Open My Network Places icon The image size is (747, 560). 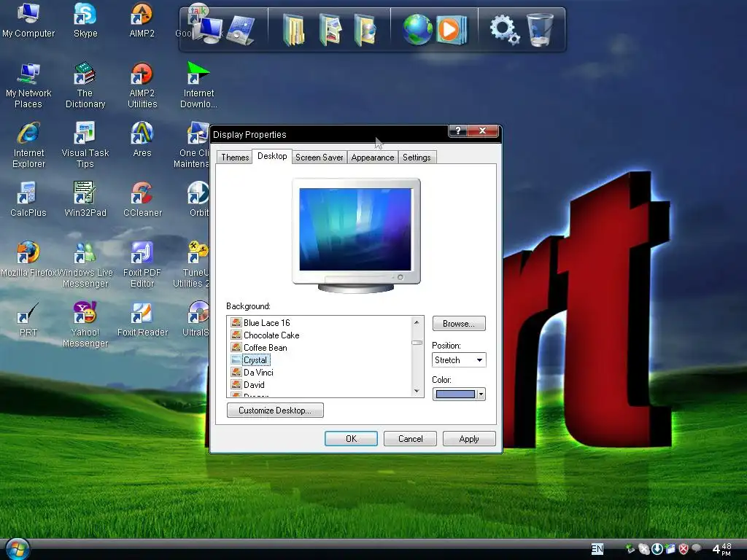point(28,86)
